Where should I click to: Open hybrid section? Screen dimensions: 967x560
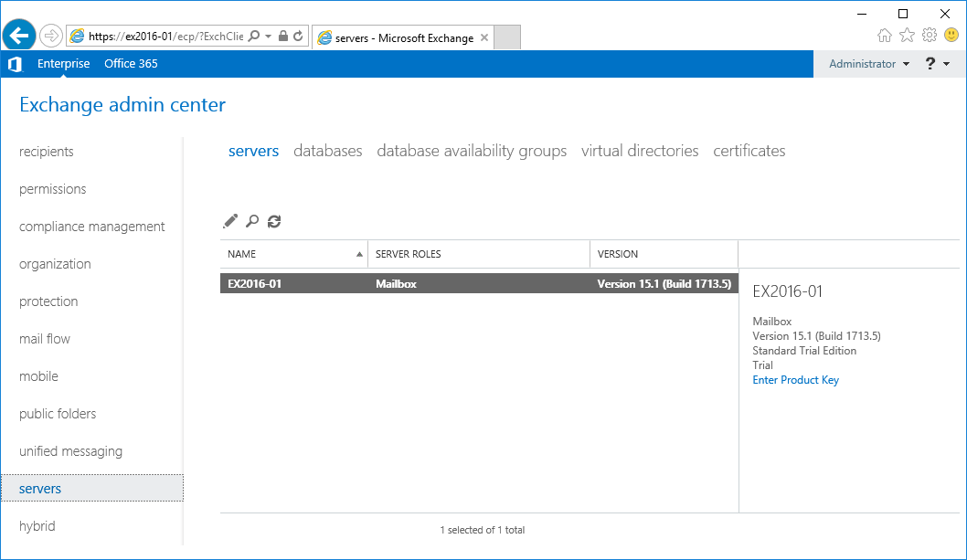click(x=37, y=526)
